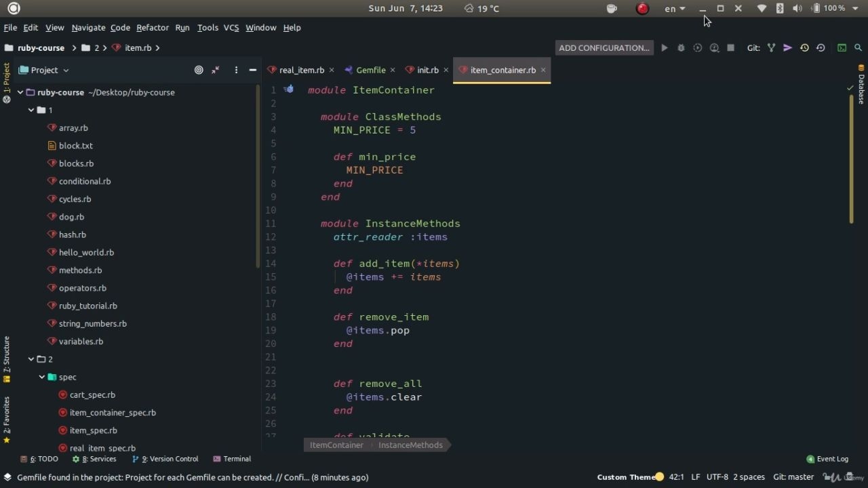Click gutter icon on line 1
This screenshot has height=488, width=868.
(289, 89)
